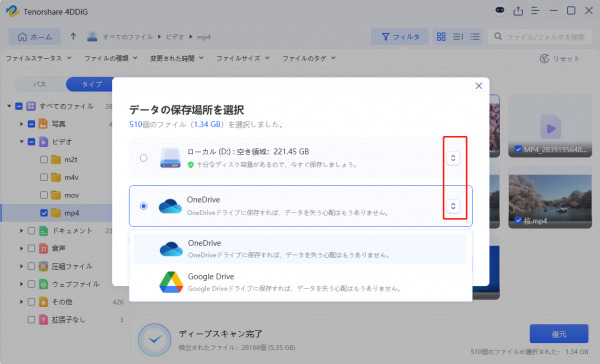This screenshot has width=600, height=364.
Task: Click the 拡張子なし category icon
Action: [x=44, y=320]
